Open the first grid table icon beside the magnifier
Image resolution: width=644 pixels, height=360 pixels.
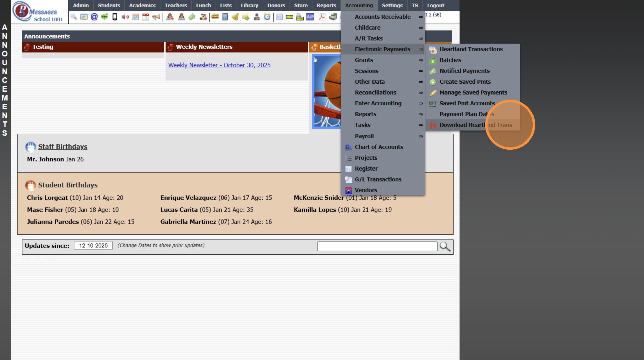point(84,17)
